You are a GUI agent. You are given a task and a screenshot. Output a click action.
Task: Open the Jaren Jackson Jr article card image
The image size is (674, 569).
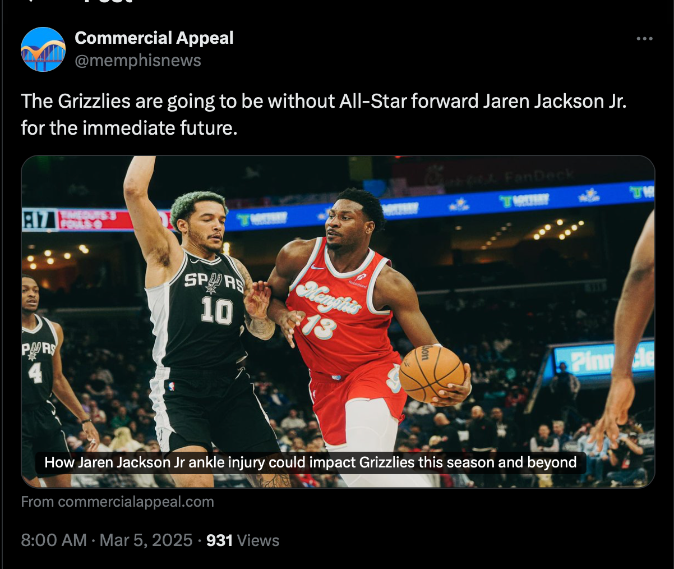point(338,321)
